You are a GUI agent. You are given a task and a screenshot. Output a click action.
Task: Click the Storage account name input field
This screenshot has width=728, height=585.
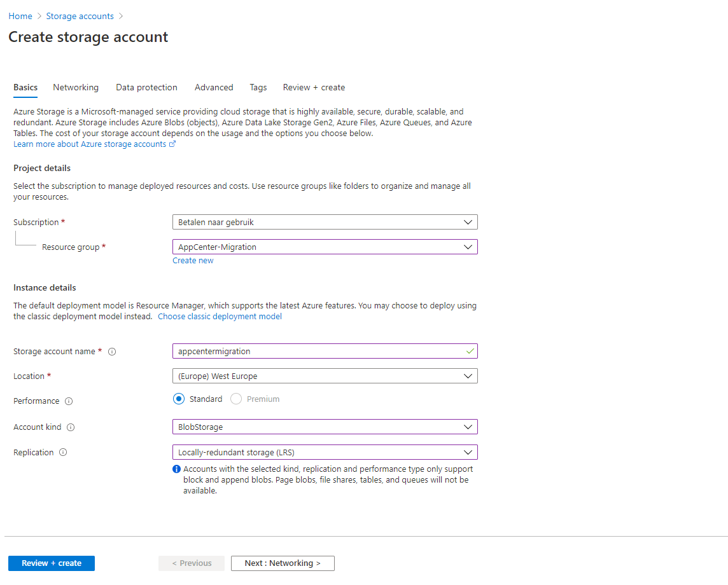pos(318,351)
